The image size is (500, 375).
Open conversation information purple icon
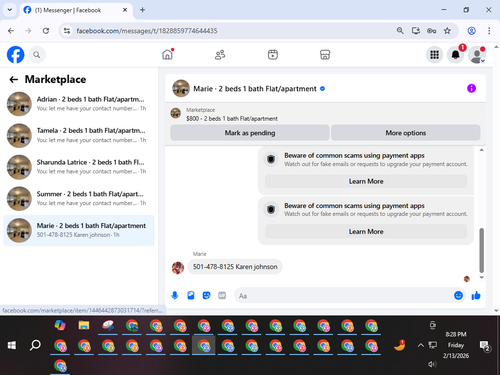(x=471, y=88)
